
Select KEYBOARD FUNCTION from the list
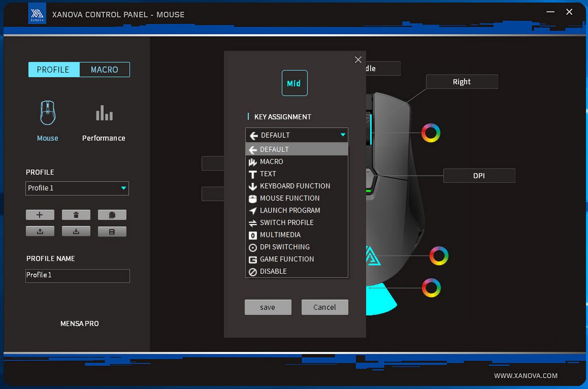click(x=297, y=186)
